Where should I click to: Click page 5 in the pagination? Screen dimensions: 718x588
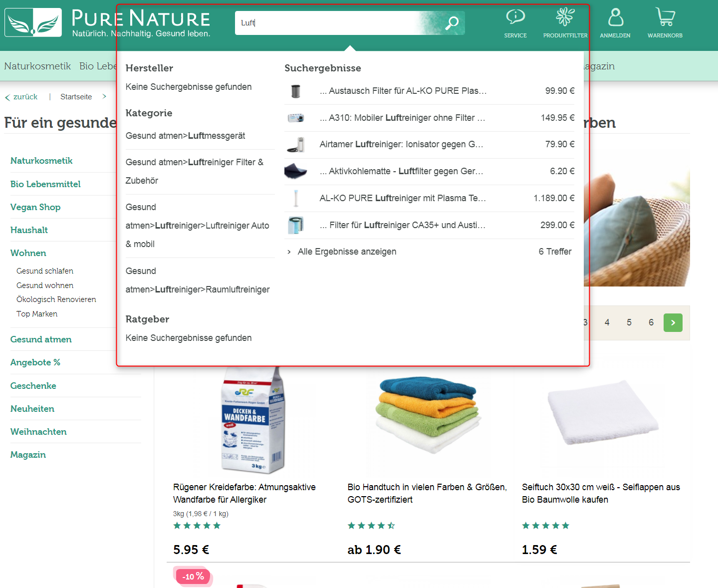(629, 322)
